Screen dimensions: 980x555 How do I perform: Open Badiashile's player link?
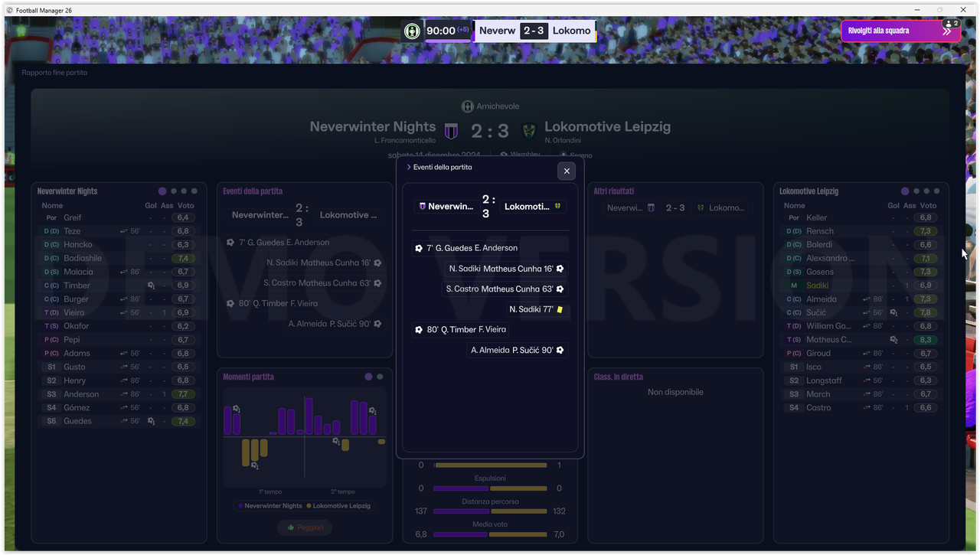pos(83,258)
